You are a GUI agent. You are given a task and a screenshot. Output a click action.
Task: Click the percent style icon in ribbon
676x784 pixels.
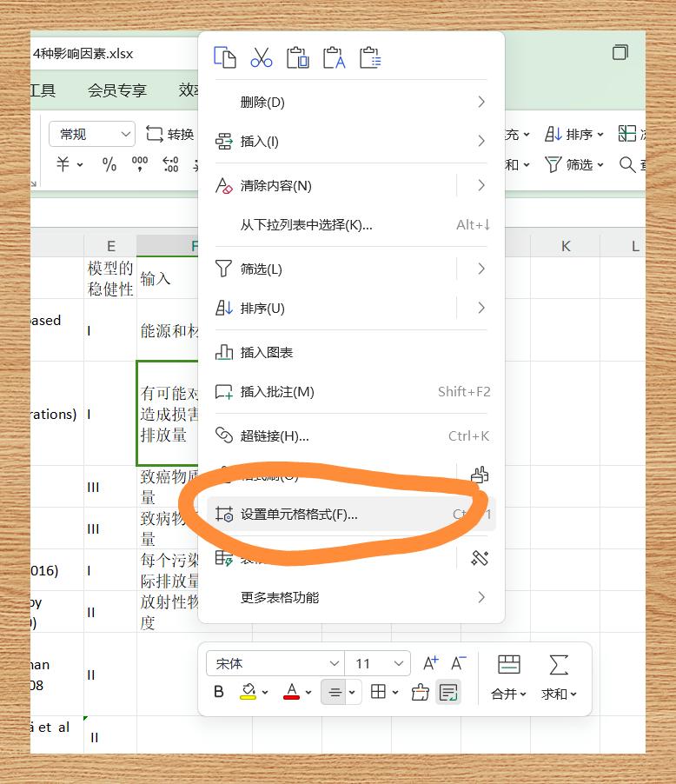[109, 164]
